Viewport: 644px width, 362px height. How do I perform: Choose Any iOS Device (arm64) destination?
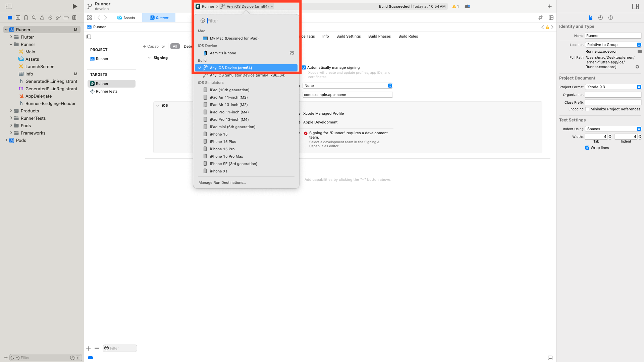[246, 68]
